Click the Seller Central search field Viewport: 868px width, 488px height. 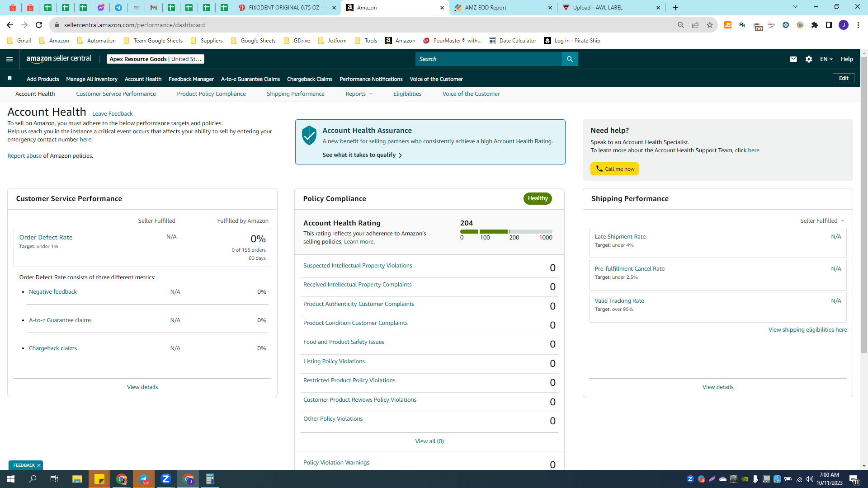point(488,59)
